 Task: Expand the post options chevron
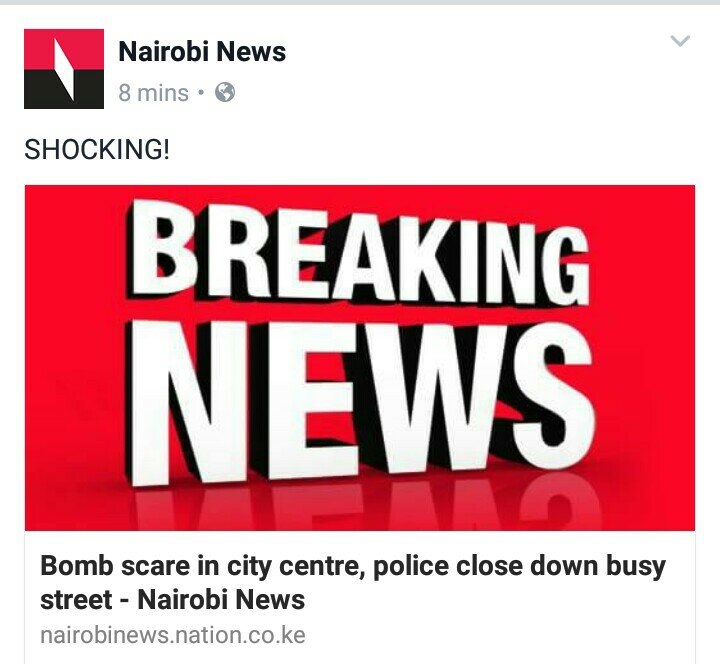click(x=680, y=41)
